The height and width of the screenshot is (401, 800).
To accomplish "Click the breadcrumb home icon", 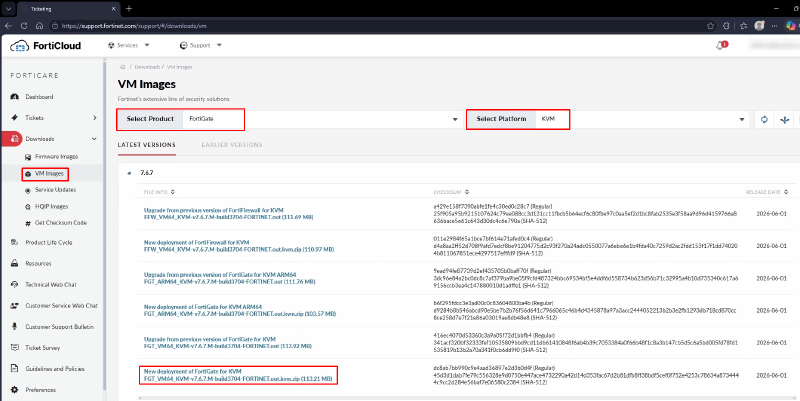I will (122, 67).
